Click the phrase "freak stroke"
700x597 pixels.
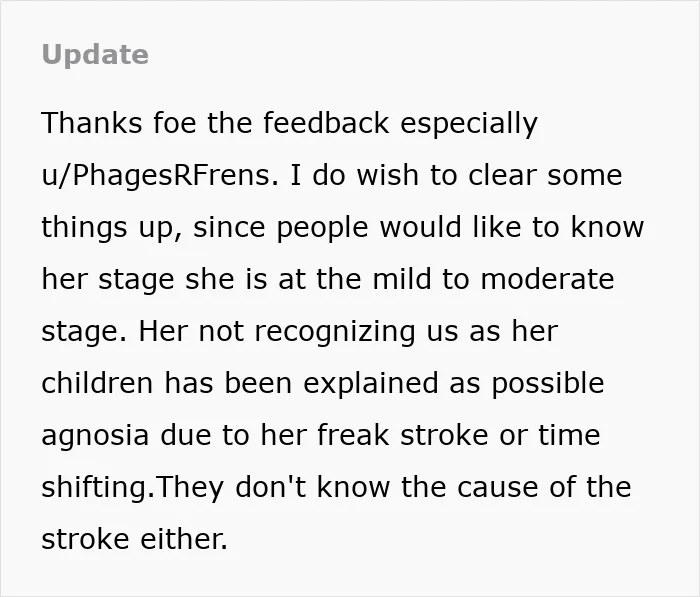tap(403, 435)
